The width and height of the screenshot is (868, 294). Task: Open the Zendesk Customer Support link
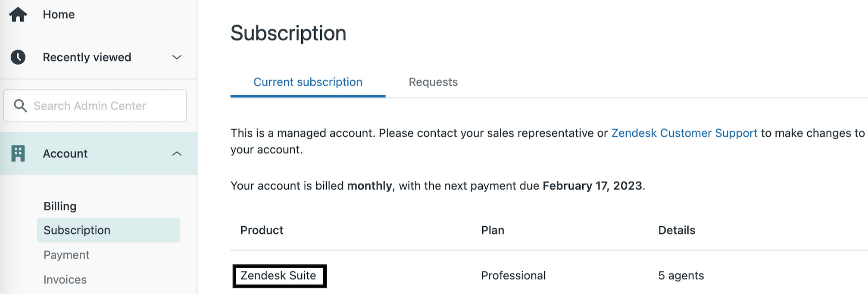(684, 133)
